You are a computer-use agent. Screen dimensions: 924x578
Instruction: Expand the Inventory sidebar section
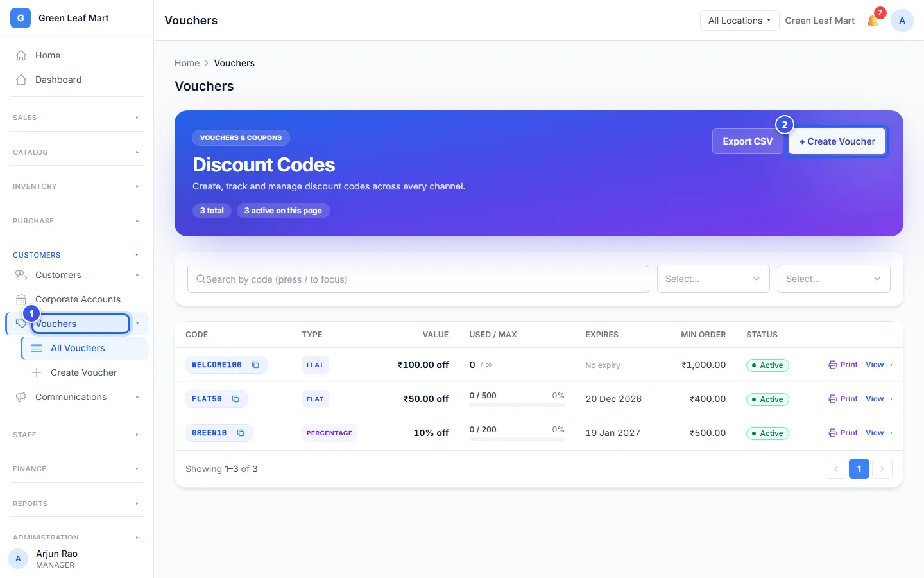click(77, 186)
